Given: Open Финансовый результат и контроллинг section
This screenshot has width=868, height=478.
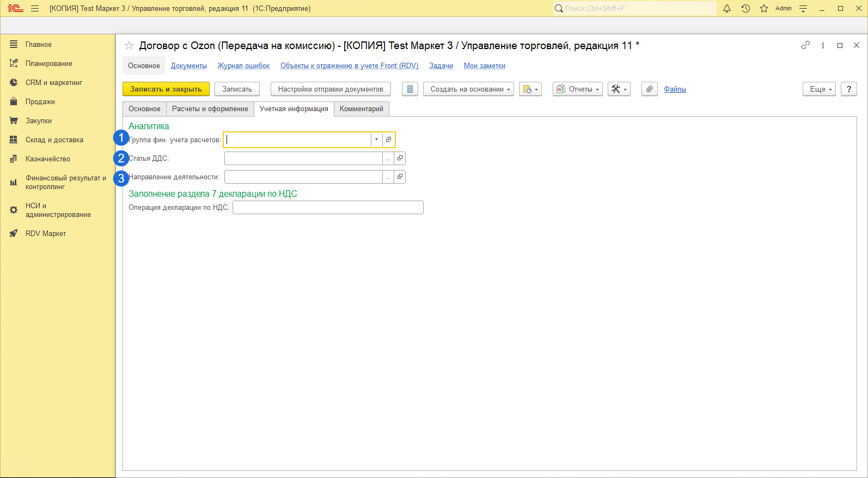Looking at the screenshot, I should click(58, 183).
